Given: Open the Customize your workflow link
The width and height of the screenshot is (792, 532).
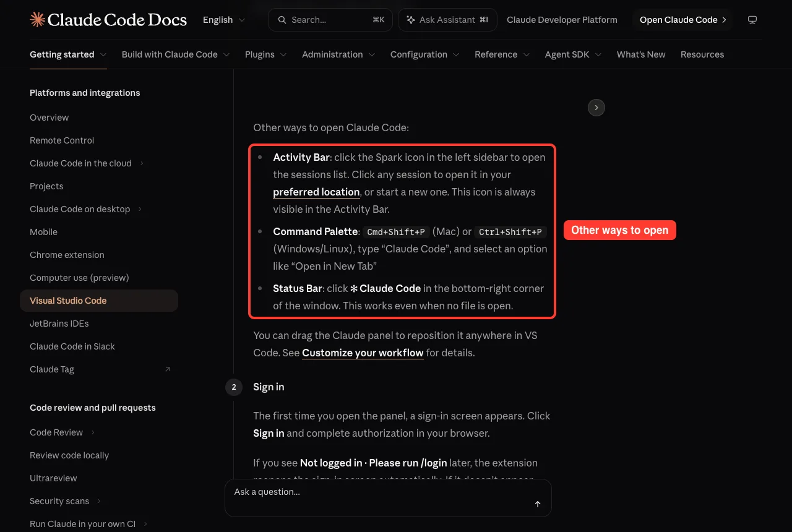Looking at the screenshot, I should pos(363,353).
